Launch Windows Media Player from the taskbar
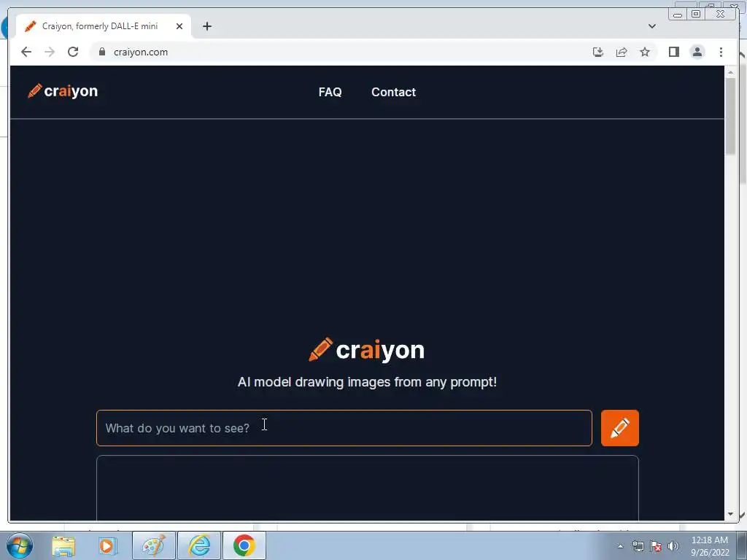 [x=107, y=545]
